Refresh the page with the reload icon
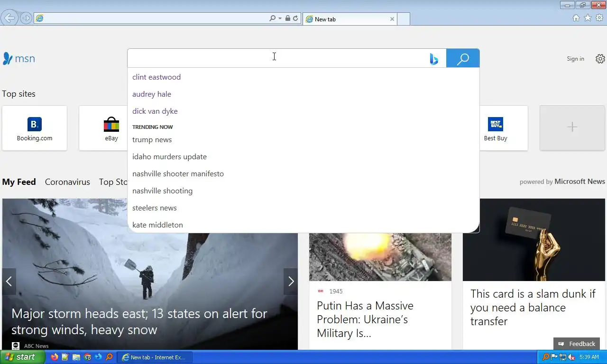This screenshot has width=607, height=364. (x=295, y=18)
